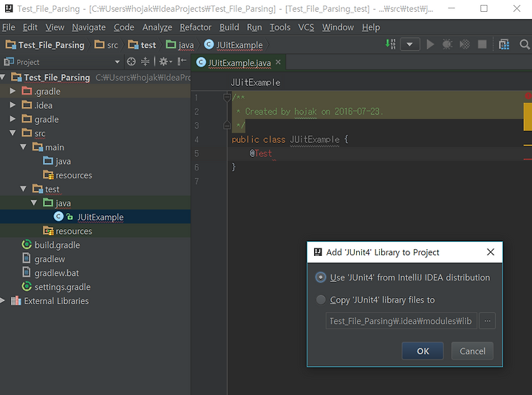Collapse the Test_File_Parsing root node
The width and height of the screenshot is (532, 395).
click(x=3, y=78)
